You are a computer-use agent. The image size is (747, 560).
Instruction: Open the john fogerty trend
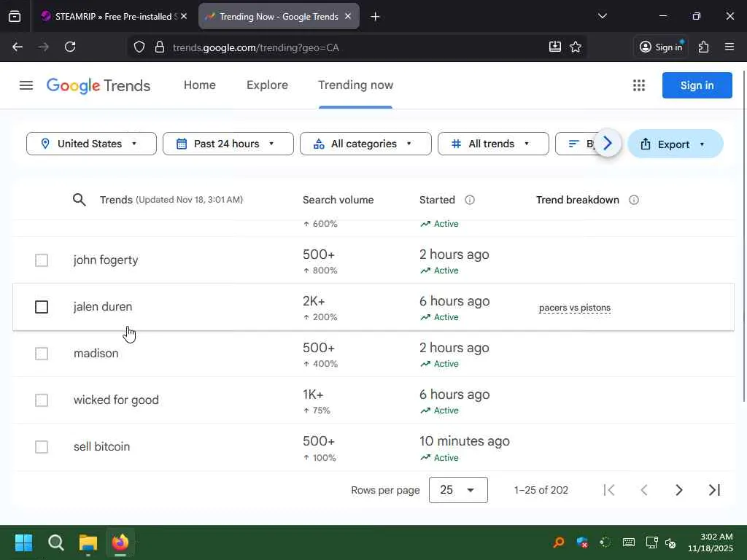[x=106, y=260]
